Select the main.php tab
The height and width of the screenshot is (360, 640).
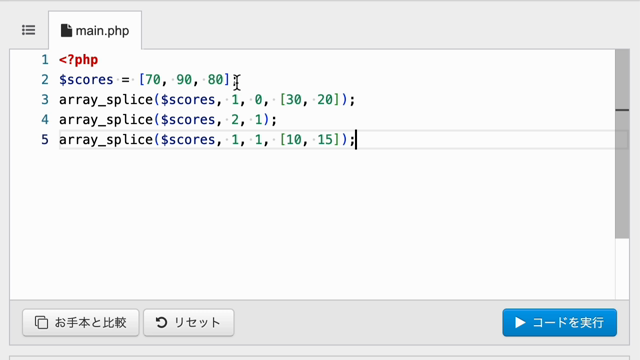(95, 31)
